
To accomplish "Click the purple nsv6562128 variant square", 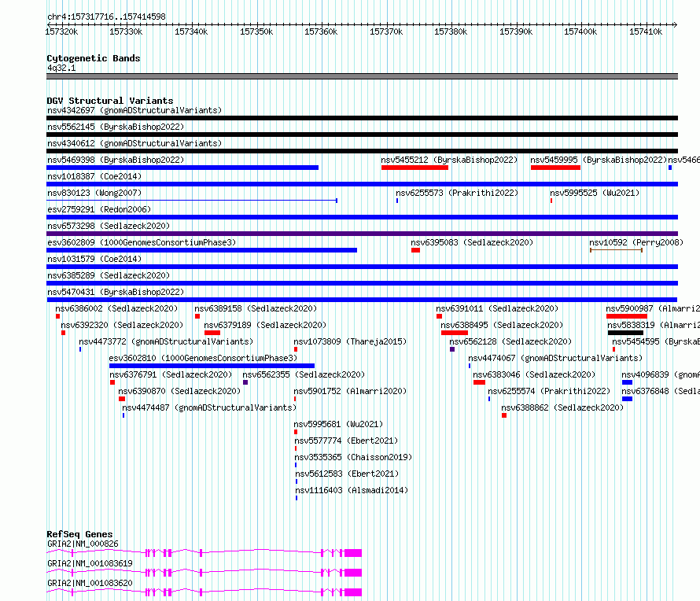I will [x=452, y=349].
